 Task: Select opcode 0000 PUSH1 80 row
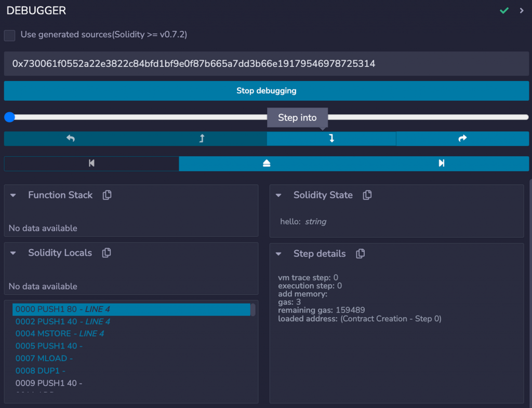tap(131, 309)
